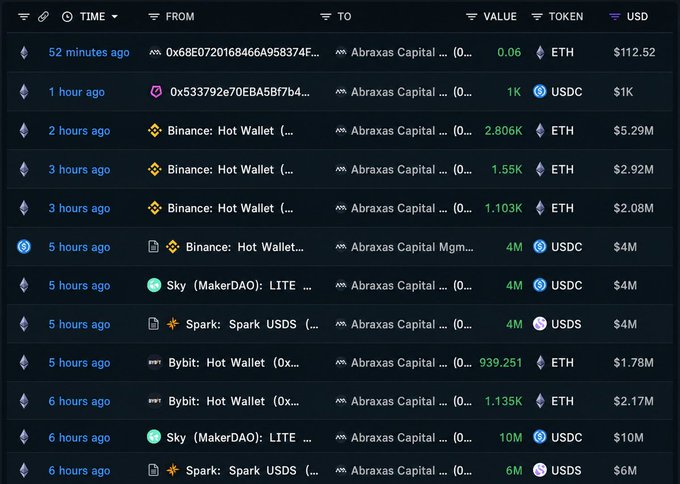Open the TO column filter
Viewport: 680px width, 484px height.
point(326,17)
